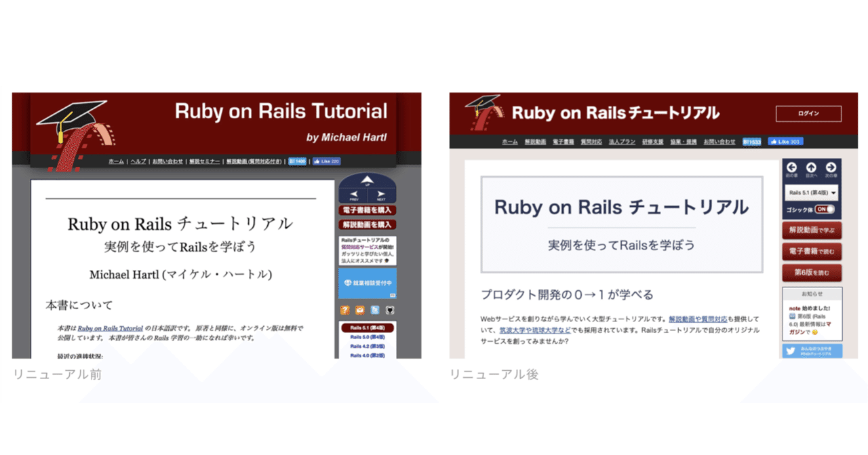Screen dimensions: 868x455
Task: Go to NEXT chapter on old site
Action: click(x=381, y=195)
